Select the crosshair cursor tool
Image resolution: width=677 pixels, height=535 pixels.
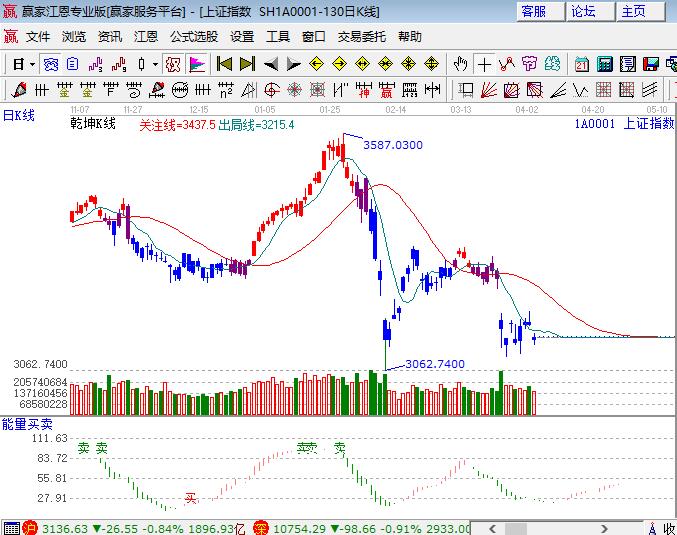pos(485,64)
